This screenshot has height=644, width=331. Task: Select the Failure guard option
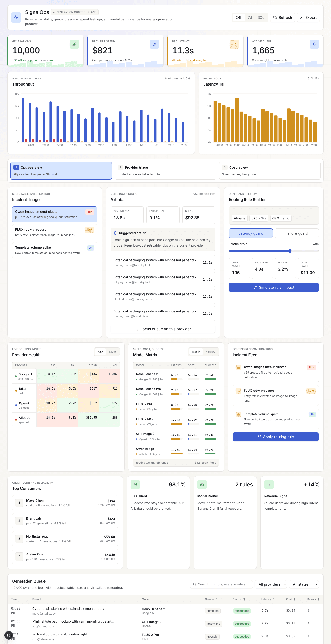[297, 233]
